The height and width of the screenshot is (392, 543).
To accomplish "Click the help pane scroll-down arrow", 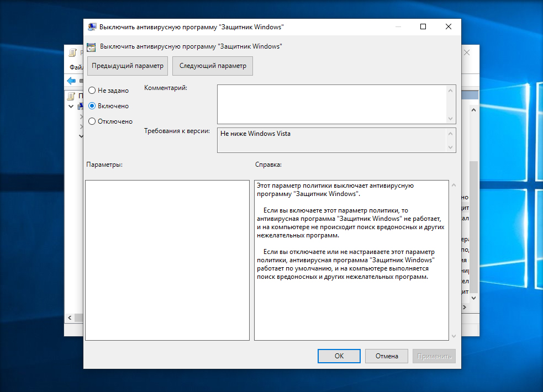I will pyautogui.click(x=454, y=336).
